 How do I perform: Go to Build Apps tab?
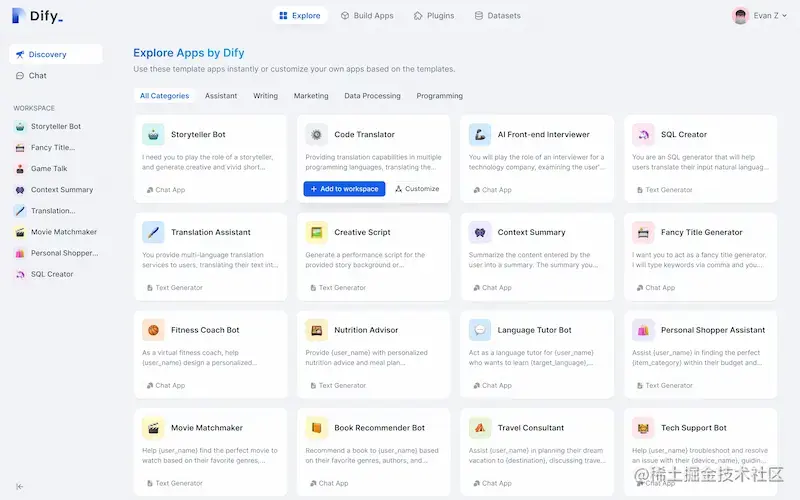[x=367, y=16]
